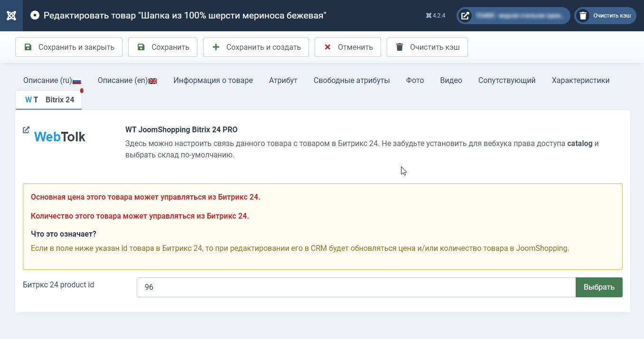Click the WebTolk logo
The image size is (644, 339).
click(x=60, y=137)
